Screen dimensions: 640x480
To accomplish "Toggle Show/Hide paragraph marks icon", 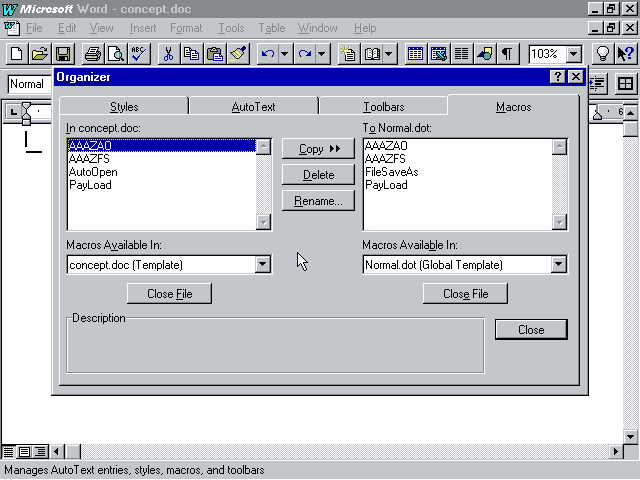I will pos(507,53).
